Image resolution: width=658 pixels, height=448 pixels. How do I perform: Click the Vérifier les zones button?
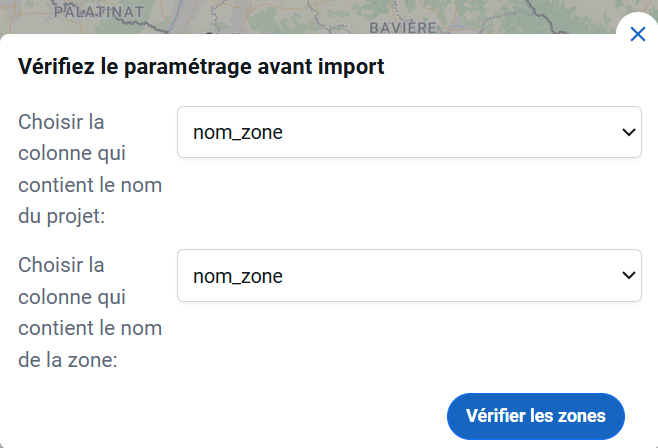[535, 416]
